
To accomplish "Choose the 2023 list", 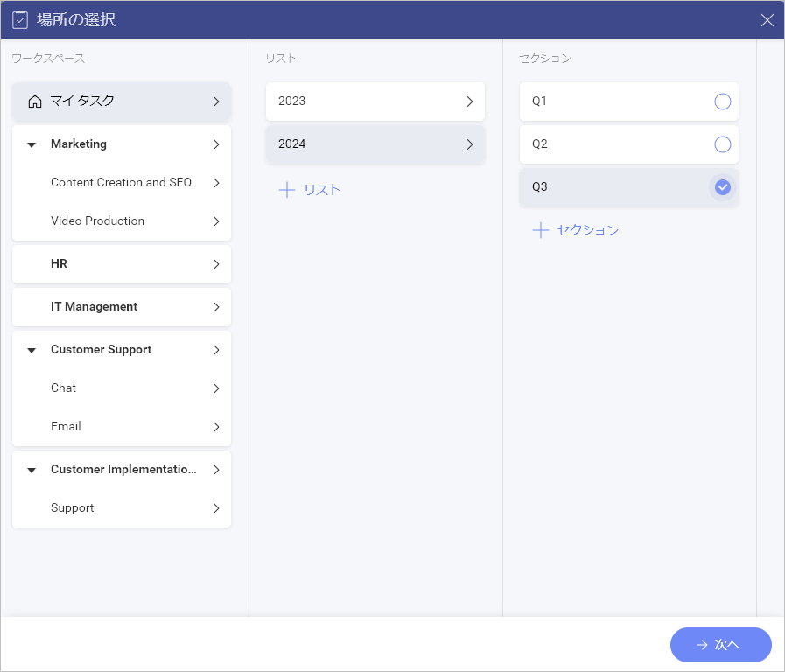I will pos(375,101).
